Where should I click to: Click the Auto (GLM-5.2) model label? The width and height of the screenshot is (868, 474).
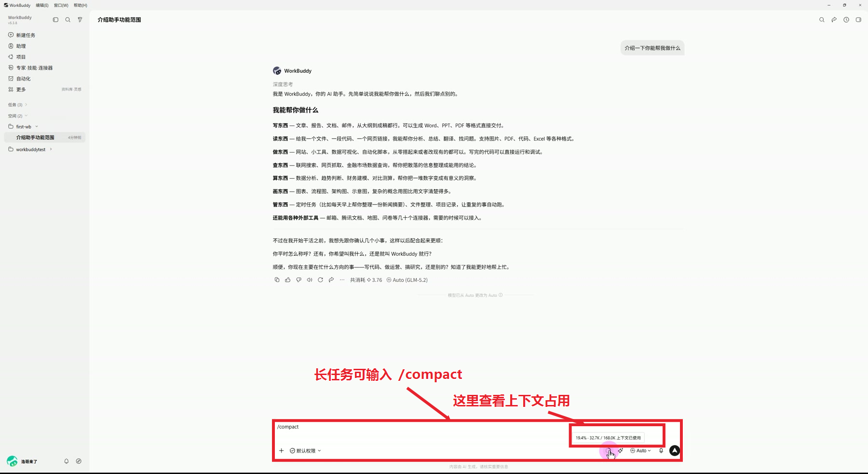coord(407,280)
